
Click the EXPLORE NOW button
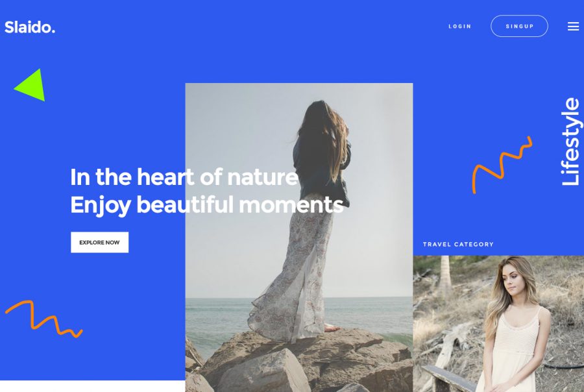(99, 242)
